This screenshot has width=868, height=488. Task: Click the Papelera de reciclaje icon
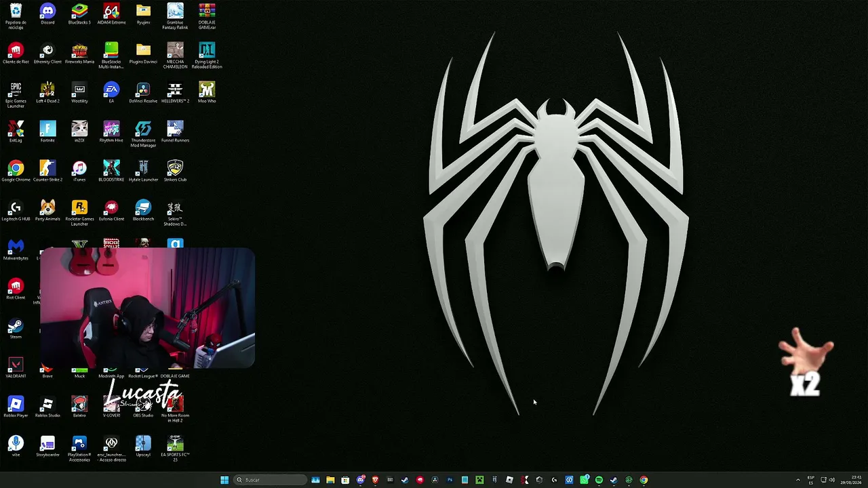[x=16, y=17]
